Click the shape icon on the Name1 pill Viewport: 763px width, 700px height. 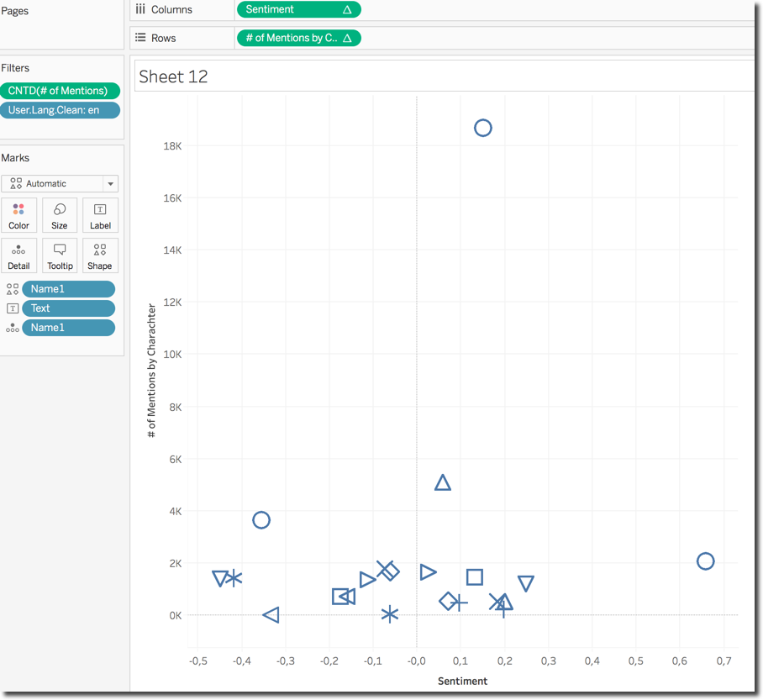click(x=14, y=288)
